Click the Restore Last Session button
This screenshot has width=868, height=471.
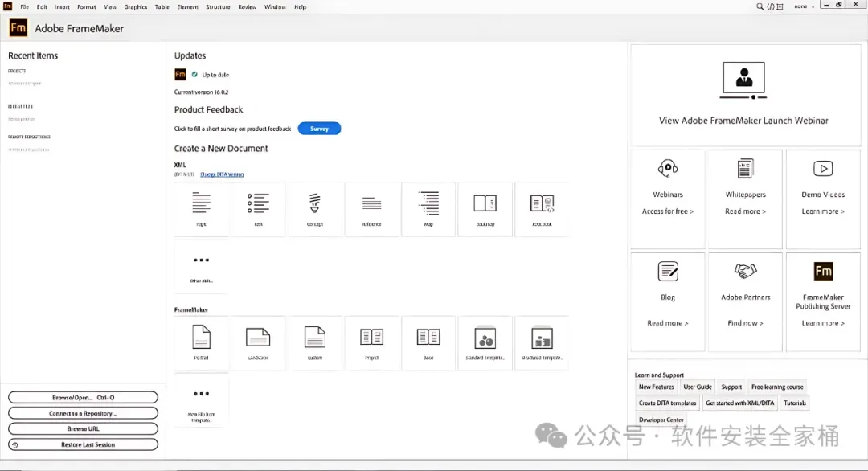click(x=83, y=445)
